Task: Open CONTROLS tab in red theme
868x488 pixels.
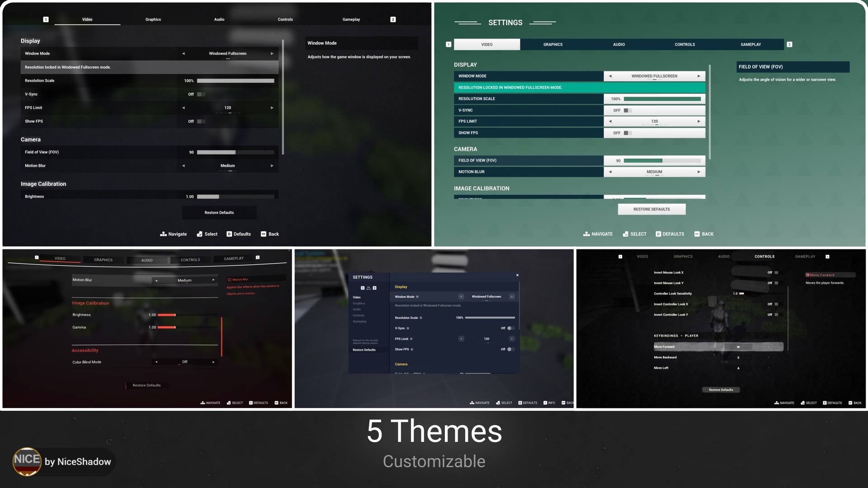Action: click(x=190, y=260)
